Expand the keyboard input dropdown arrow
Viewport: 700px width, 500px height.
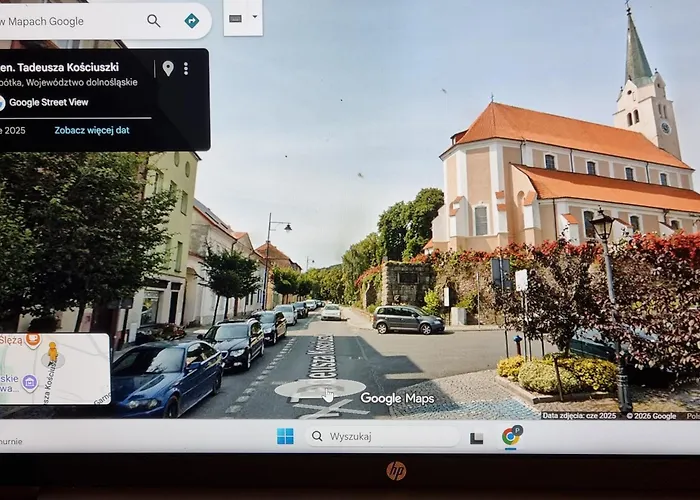point(254,17)
